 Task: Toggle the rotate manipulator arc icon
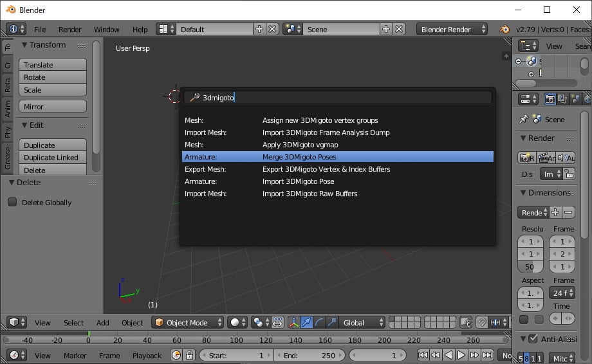pyautogui.click(x=319, y=322)
